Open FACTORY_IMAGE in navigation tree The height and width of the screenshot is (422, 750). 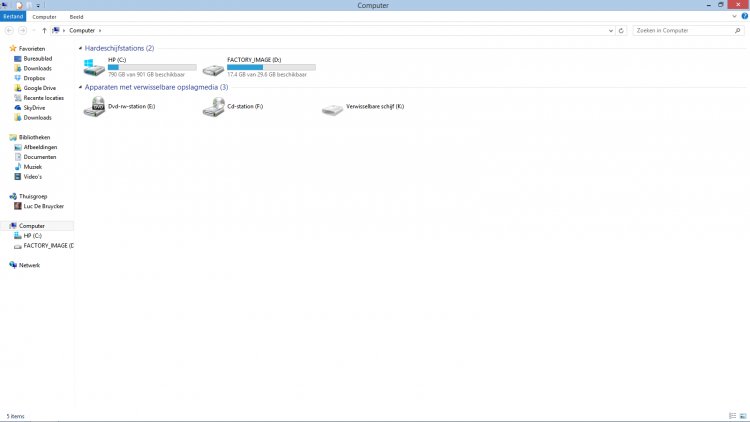point(48,245)
